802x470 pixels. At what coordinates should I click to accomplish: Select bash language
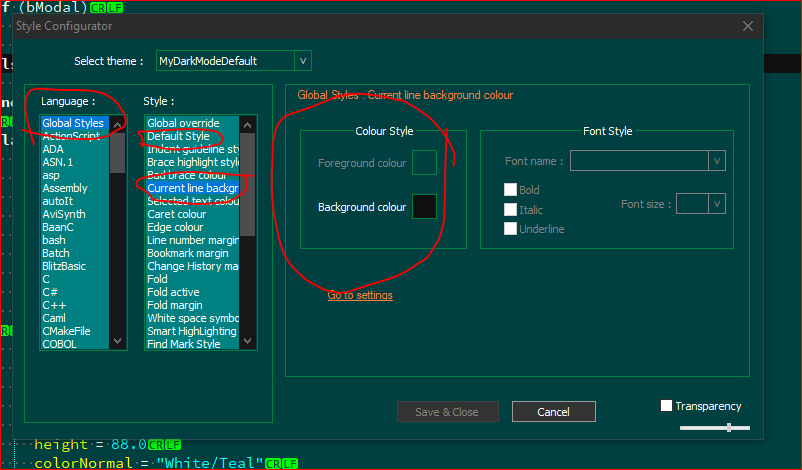tap(75, 240)
